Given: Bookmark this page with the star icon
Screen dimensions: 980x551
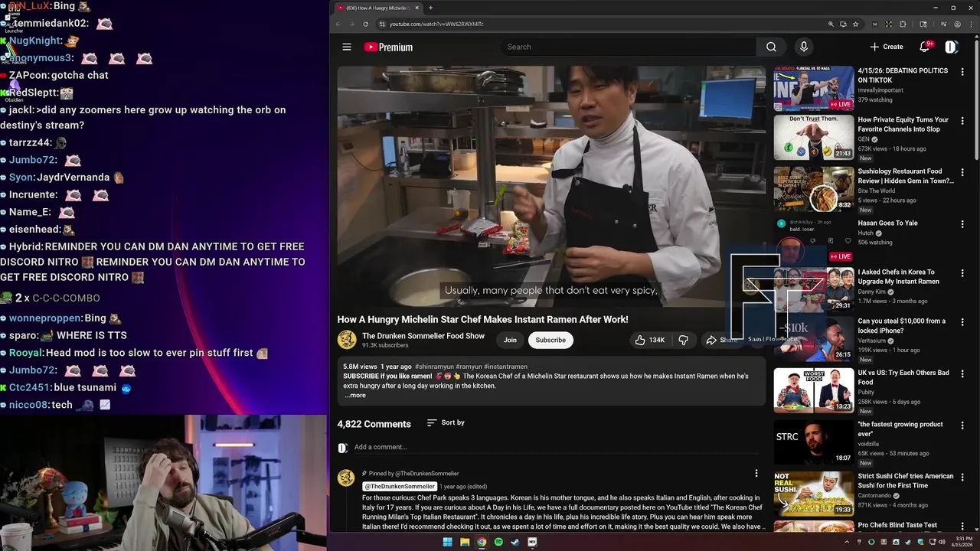Looking at the screenshot, I should 855,24.
